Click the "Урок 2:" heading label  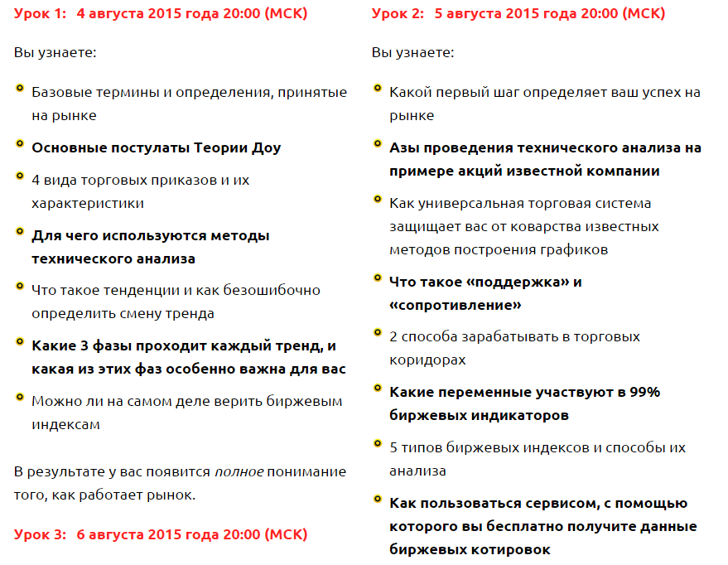[x=396, y=14]
